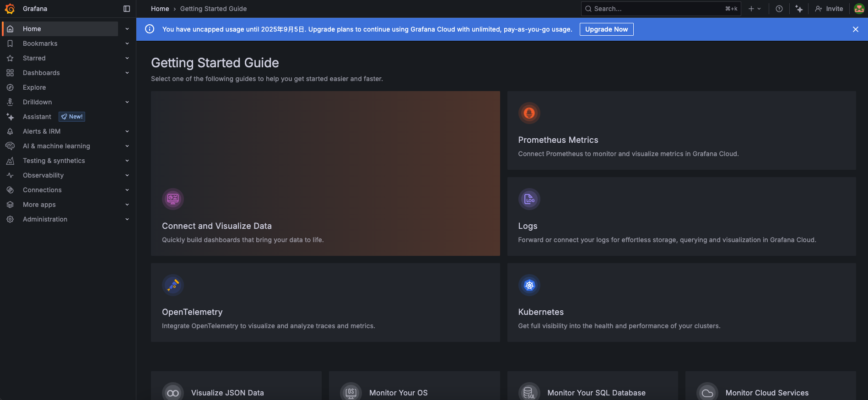This screenshot has height=400, width=868.
Task: Expand the Bookmarks section chevron
Action: (x=127, y=43)
